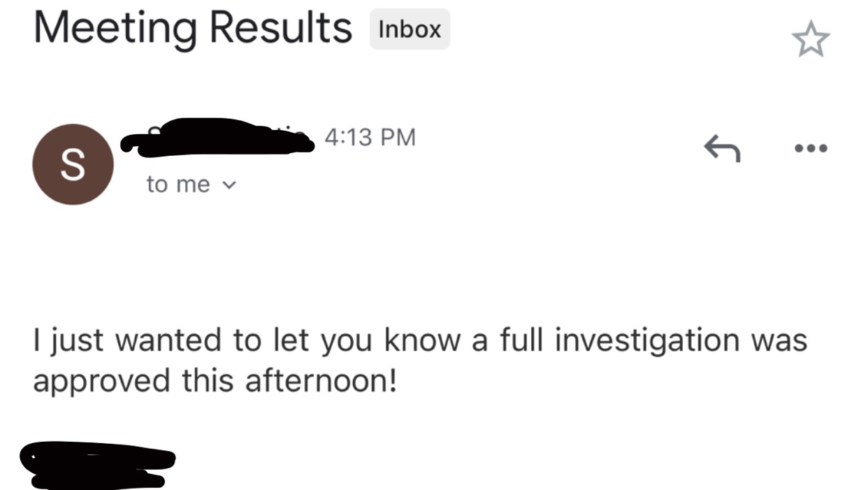Viewport: 868px width, 490px height.
Task: Expand recipient details chevron beside to me
Action: (228, 185)
